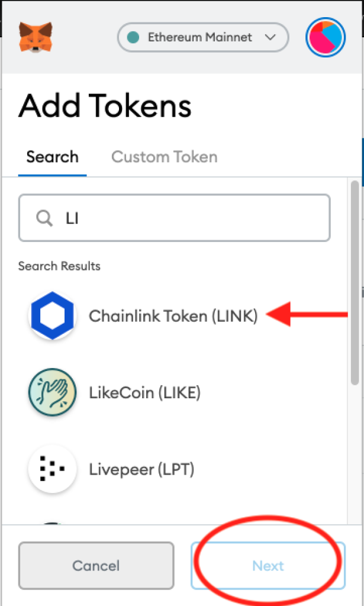This screenshot has width=364, height=606.
Task: Click the Livepeer dotted logo icon
Action: 52,469
